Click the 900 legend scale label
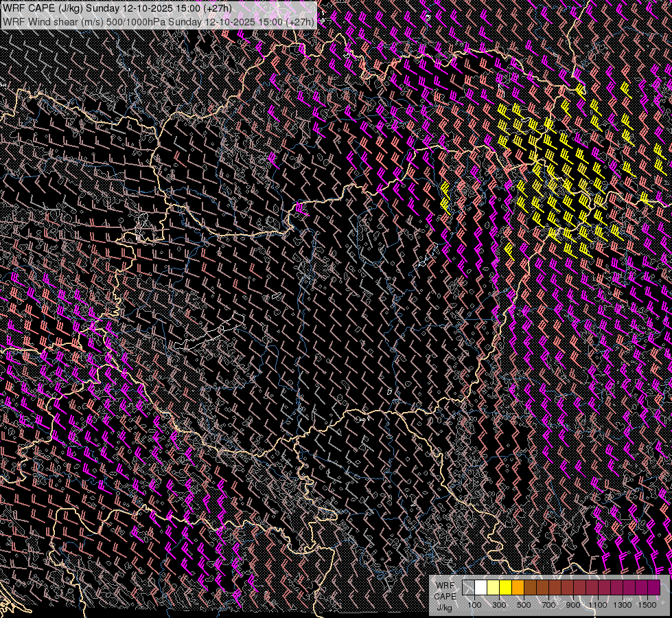Image resolution: width=672 pixels, height=618 pixels. tap(573, 605)
